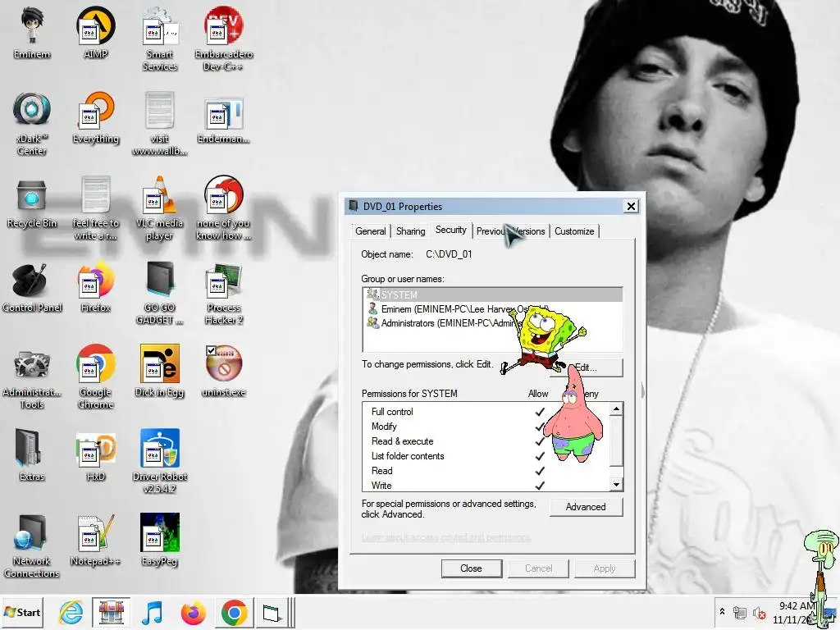Open Control Panel desktop icon
The width and height of the screenshot is (840, 630).
(x=32, y=287)
